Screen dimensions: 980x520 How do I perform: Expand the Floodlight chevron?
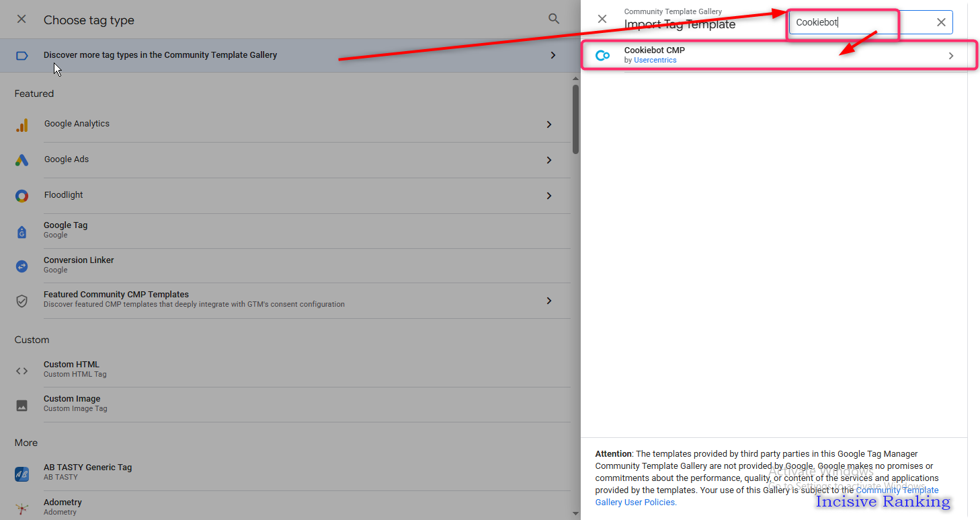[549, 196]
